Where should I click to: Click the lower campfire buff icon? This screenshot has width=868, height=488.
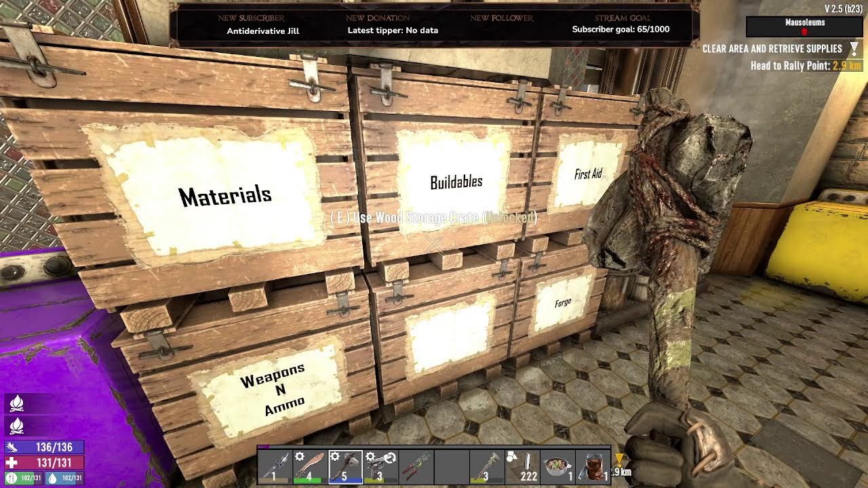click(x=16, y=426)
